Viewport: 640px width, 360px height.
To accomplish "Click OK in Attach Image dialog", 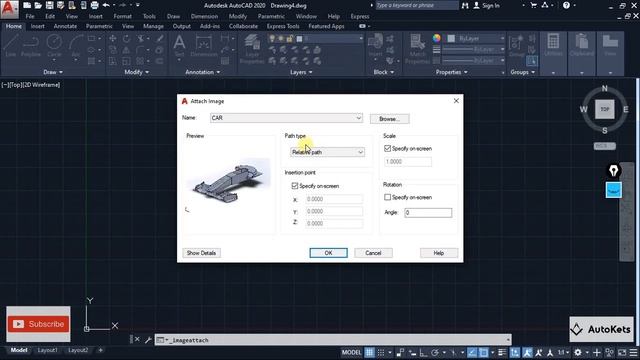I will (x=329, y=253).
